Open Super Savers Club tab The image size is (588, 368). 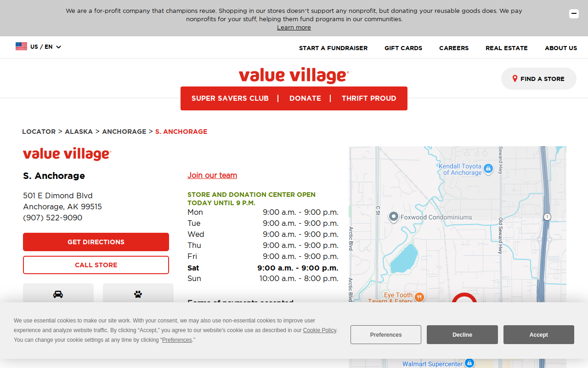230,98
